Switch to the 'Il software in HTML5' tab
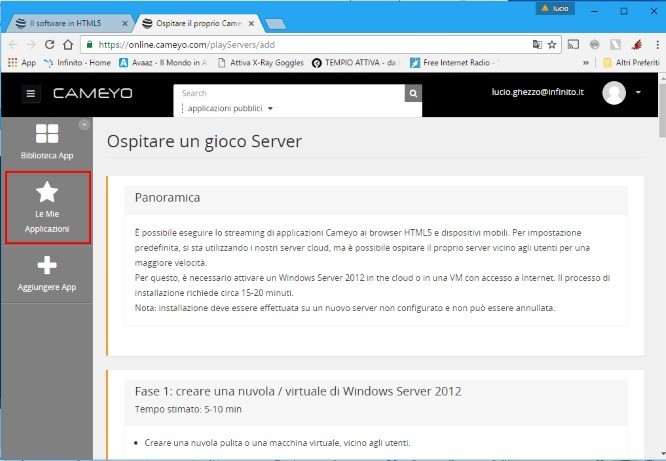Viewport: 666px width, 461px height. pyautogui.click(x=70, y=21)
